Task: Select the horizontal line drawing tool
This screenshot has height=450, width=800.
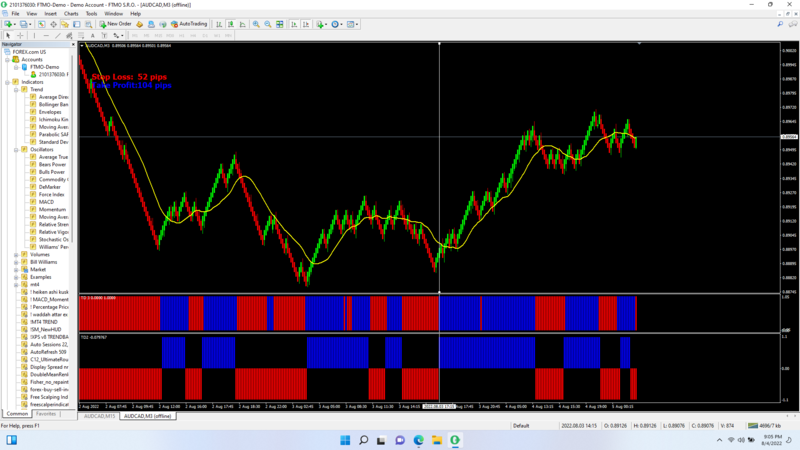Action: 44,35
